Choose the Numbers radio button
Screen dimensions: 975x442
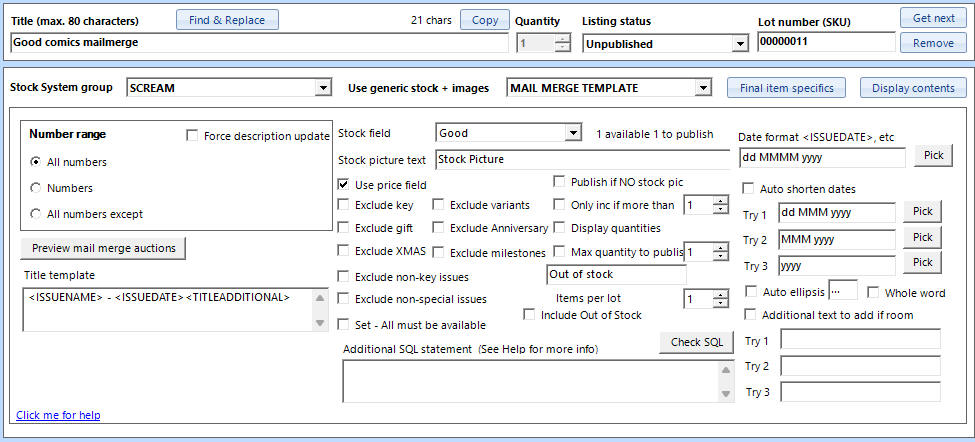37,188
